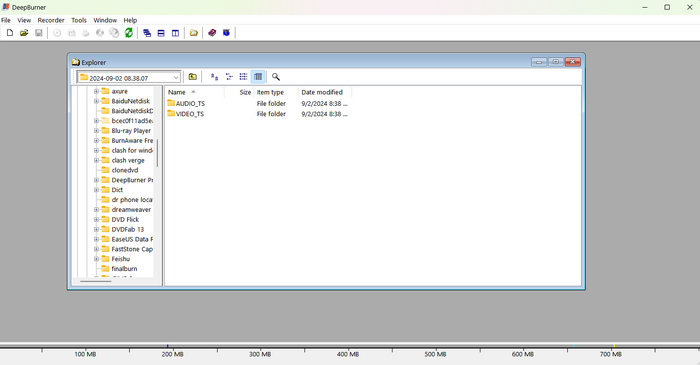Switch Explorer to large icons view

(214, 77)
